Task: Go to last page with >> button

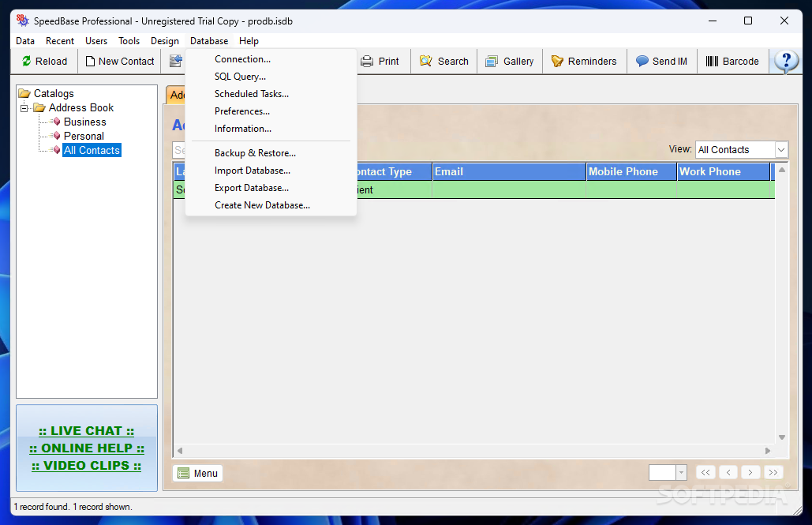Action: [773, 473]
